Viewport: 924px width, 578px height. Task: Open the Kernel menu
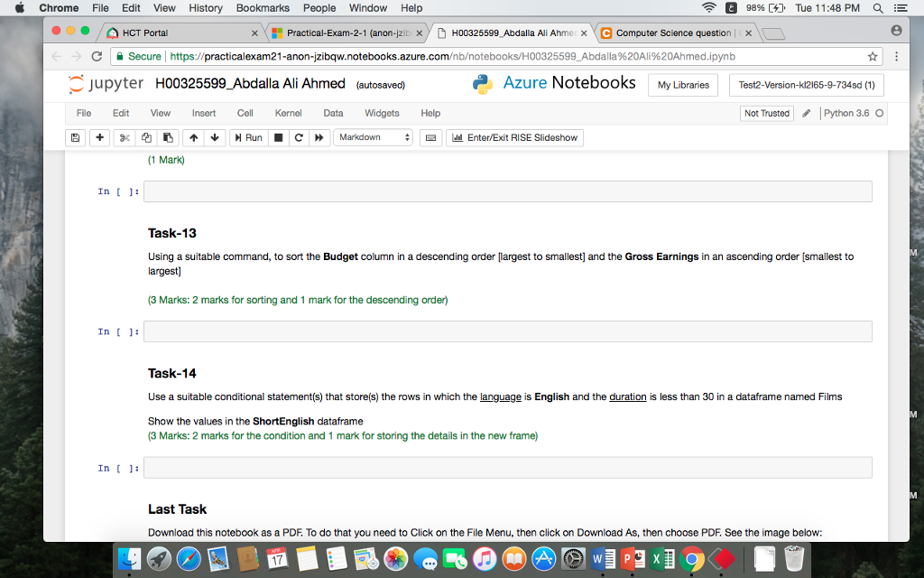tap(288, 113)
